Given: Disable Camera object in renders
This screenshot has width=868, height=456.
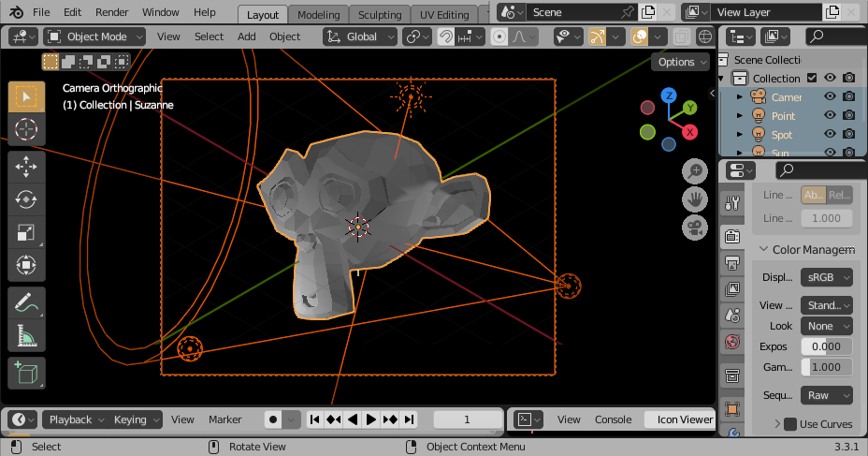Looking at the screenshot, I should pyautogui.click(x=848, y=97).
